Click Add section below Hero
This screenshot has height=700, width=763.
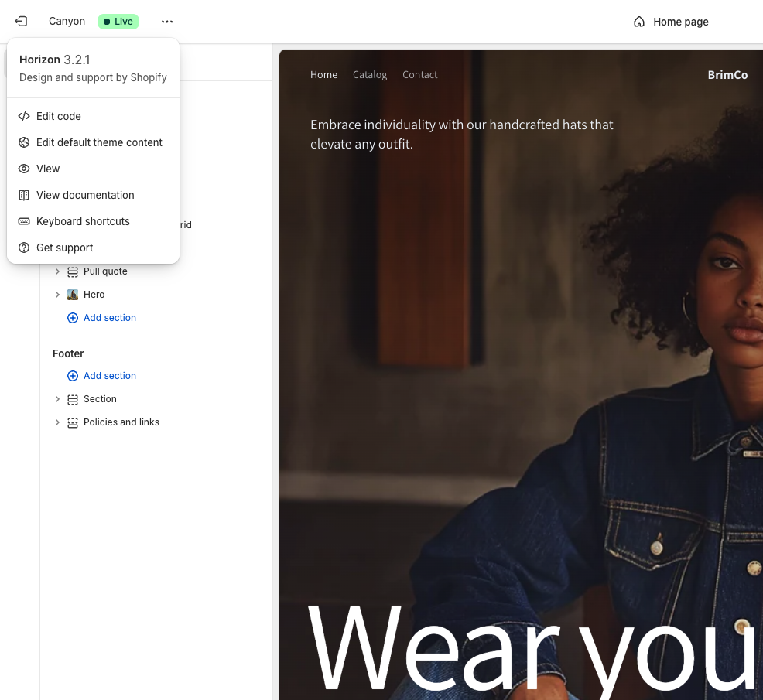(x=109, y=317)
